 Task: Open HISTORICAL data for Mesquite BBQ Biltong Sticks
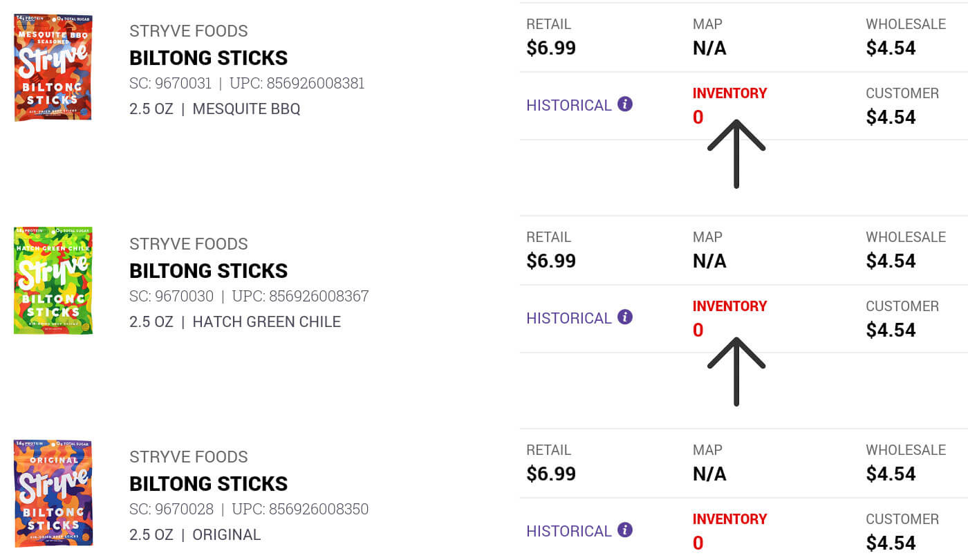568,104
